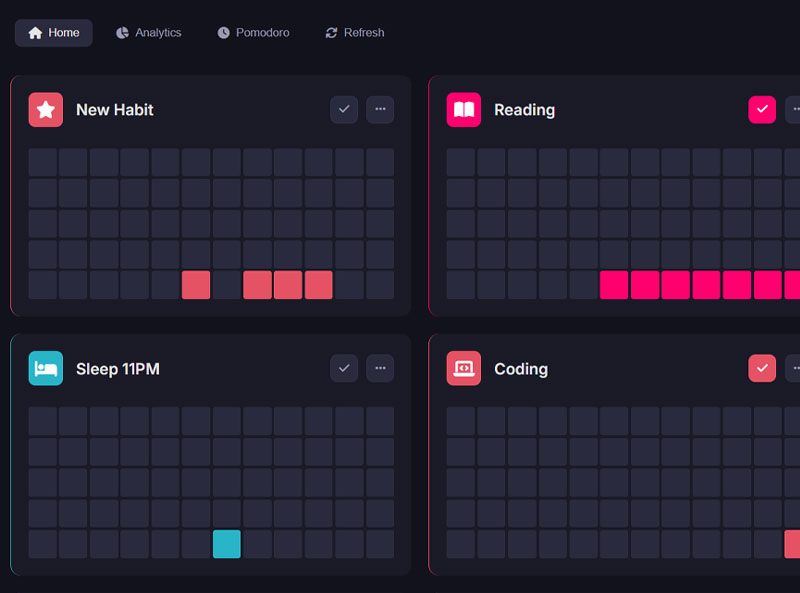800x593 pixels.
Task: Open the New Habit more options menu
Action: pyautogui.click(x=380, y=110)
